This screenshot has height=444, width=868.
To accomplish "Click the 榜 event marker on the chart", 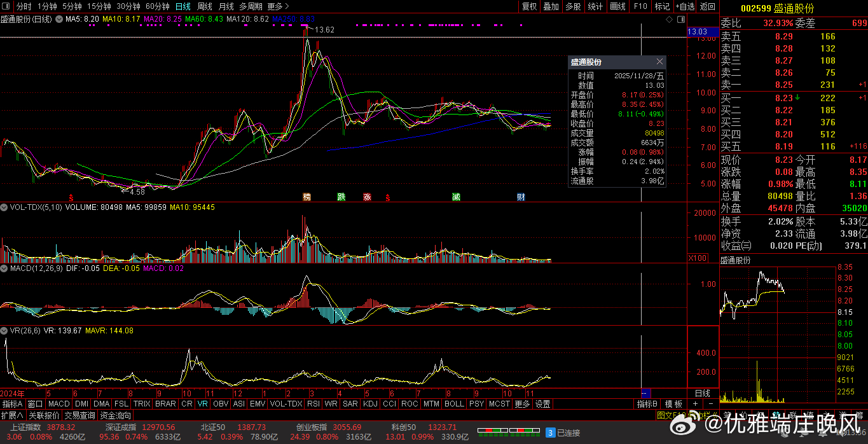I will tap(307, 197).
